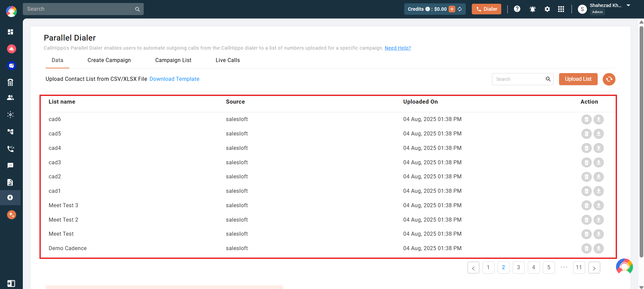
Task: Click the CallHippo logo
Action: pyautogui.click(x=11, y=11)
